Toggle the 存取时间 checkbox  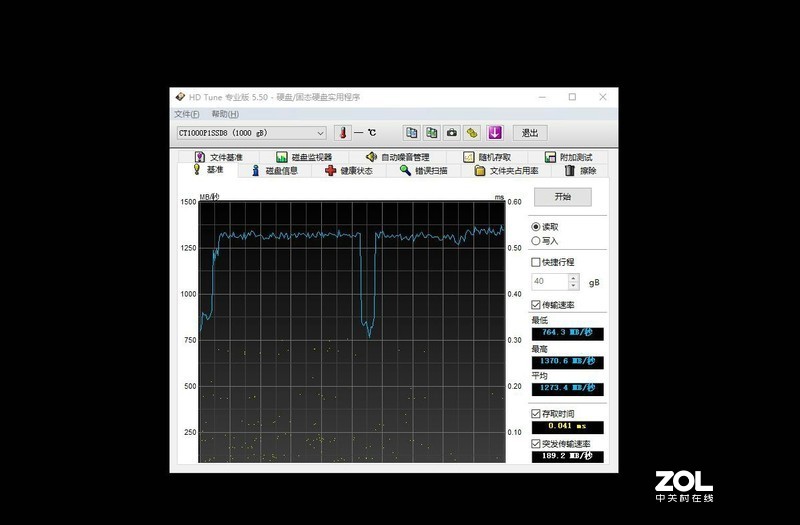(x=536, y=414)
